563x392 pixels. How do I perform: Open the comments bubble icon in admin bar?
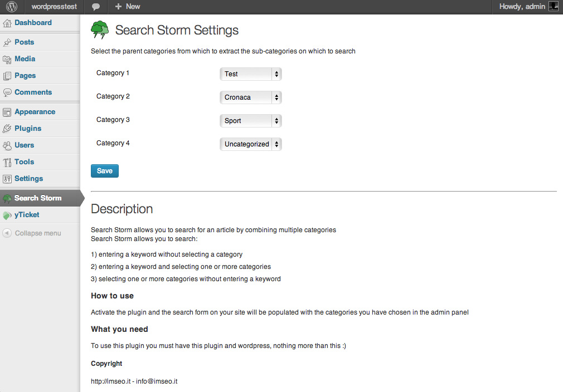96,7
